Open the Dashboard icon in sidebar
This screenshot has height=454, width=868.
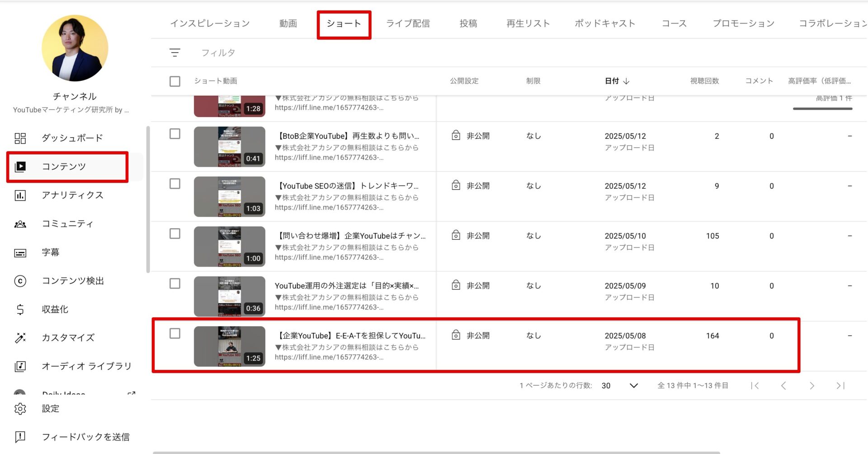coord(20,138)
